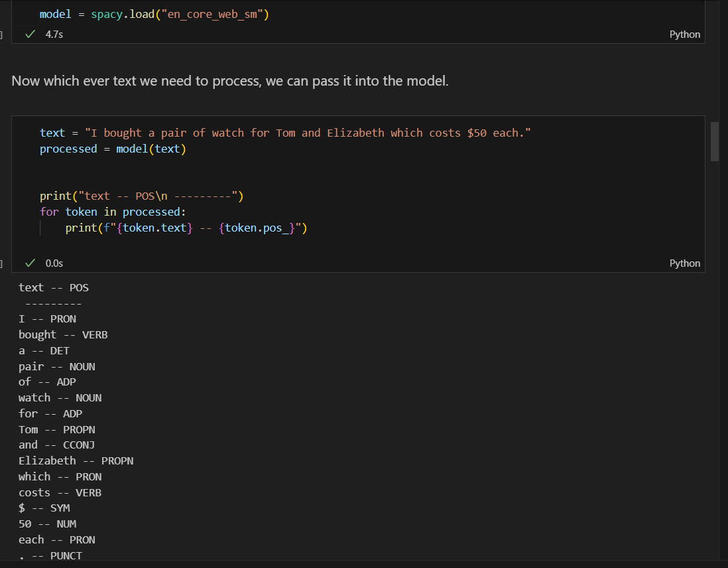Viewport: 728px width, 568px height.
Task: Click the vertical scrollbar thumb on the right
Action: coord(715,141)
